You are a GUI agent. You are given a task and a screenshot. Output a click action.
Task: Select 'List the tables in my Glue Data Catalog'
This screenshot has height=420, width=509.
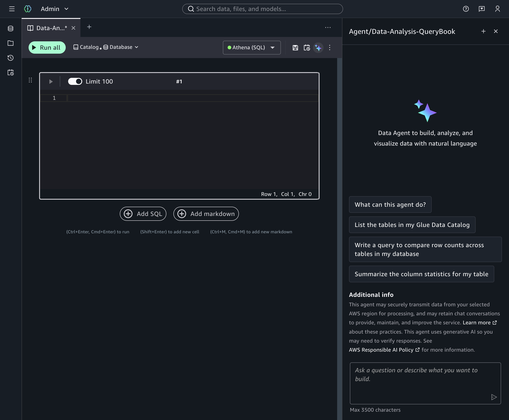coord(412,225)
